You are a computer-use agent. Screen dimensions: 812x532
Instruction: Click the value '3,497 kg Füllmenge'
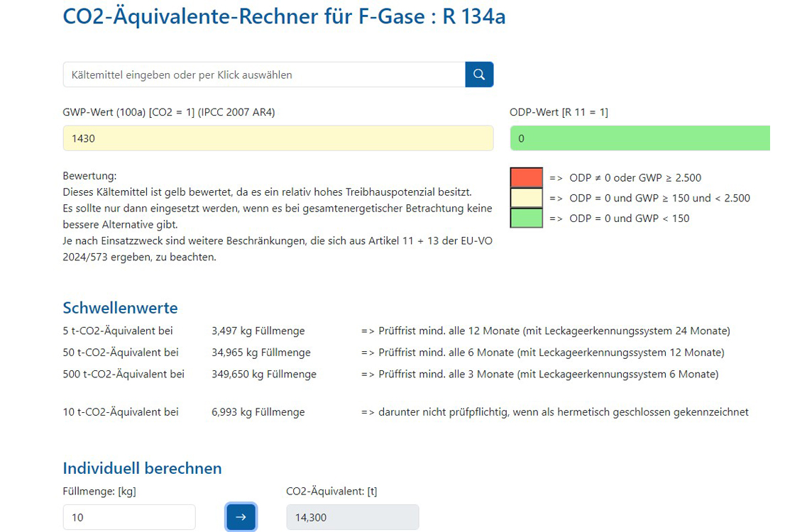(x=258, y=331)
